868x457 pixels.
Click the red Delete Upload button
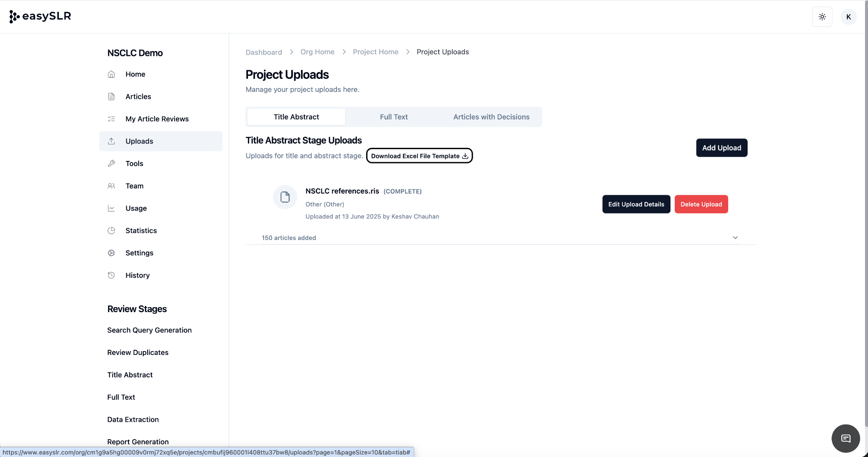701,204
